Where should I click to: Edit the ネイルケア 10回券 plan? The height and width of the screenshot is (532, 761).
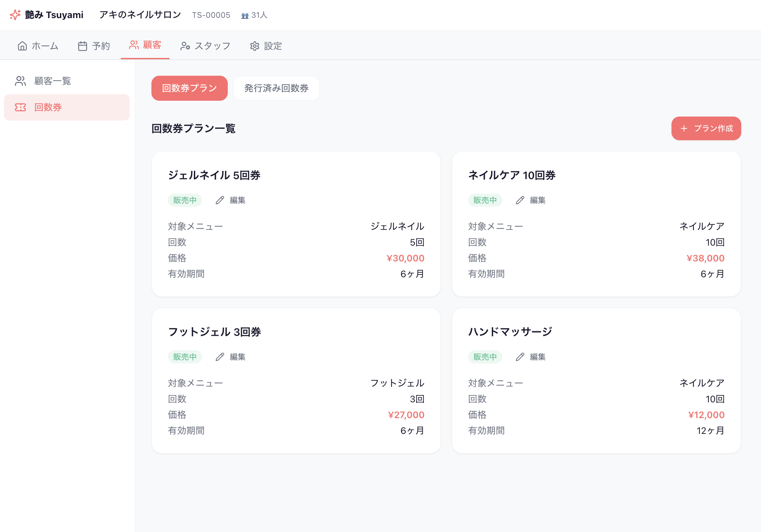(531, 200)
